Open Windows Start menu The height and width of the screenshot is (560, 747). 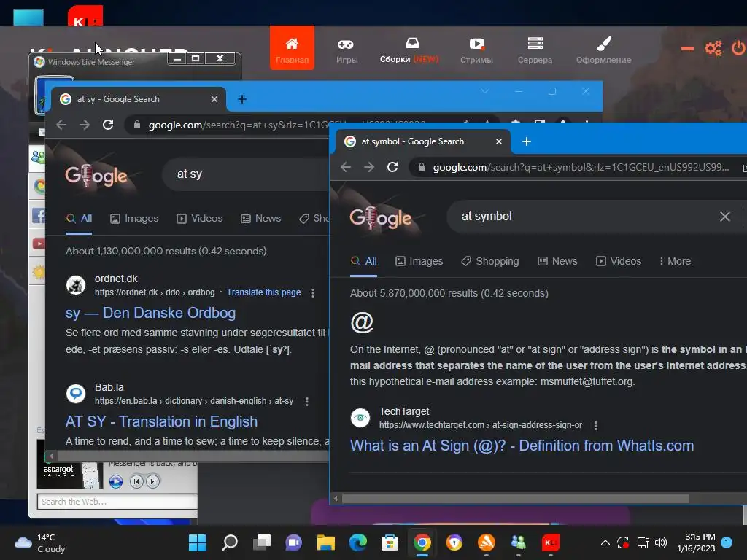pos(197,542)
